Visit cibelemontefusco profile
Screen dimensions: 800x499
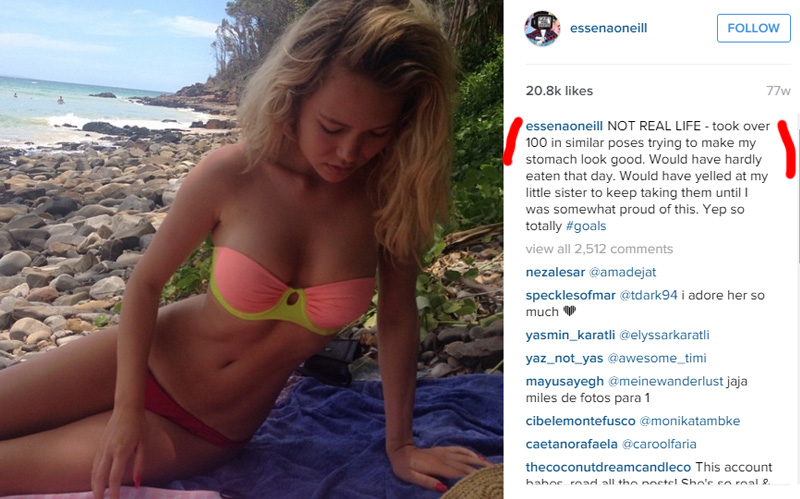[580, 421]
